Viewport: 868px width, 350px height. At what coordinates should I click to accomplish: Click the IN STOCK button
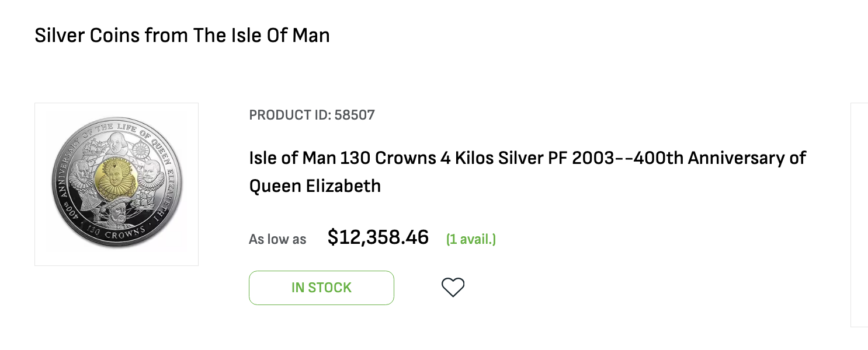pyautogui.click(x=321, y=288)
